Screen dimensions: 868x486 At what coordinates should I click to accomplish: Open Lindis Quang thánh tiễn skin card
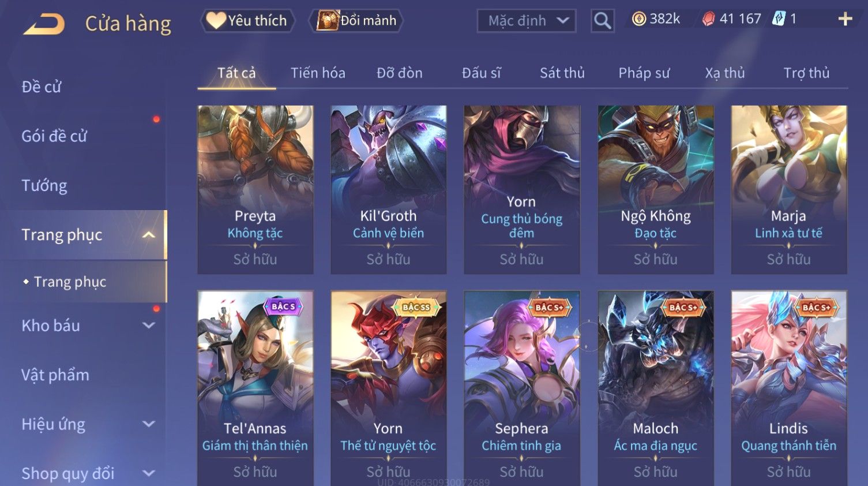788,388
